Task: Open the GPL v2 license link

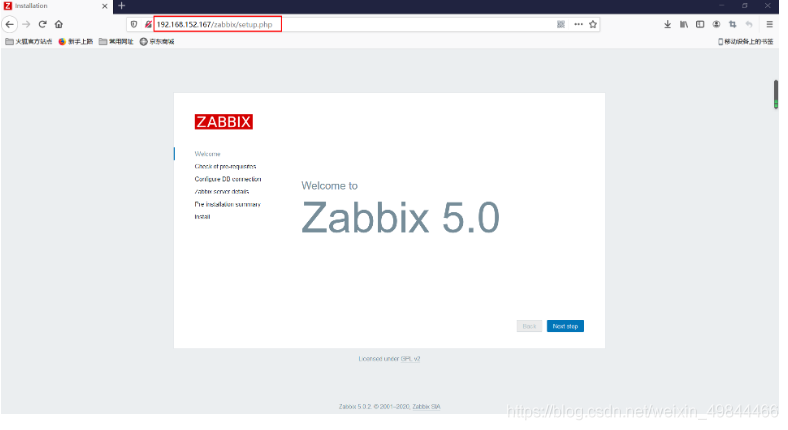Action: click(410, 359)
